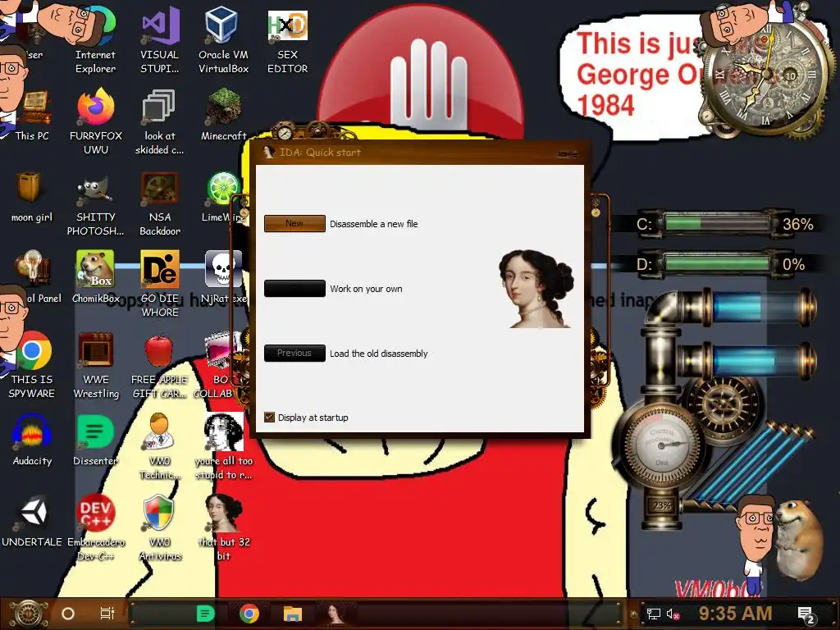This screenshot has width=840, height=630.
Task: Open the WWE Wrestling desktop icon
Action: point(95,365)
